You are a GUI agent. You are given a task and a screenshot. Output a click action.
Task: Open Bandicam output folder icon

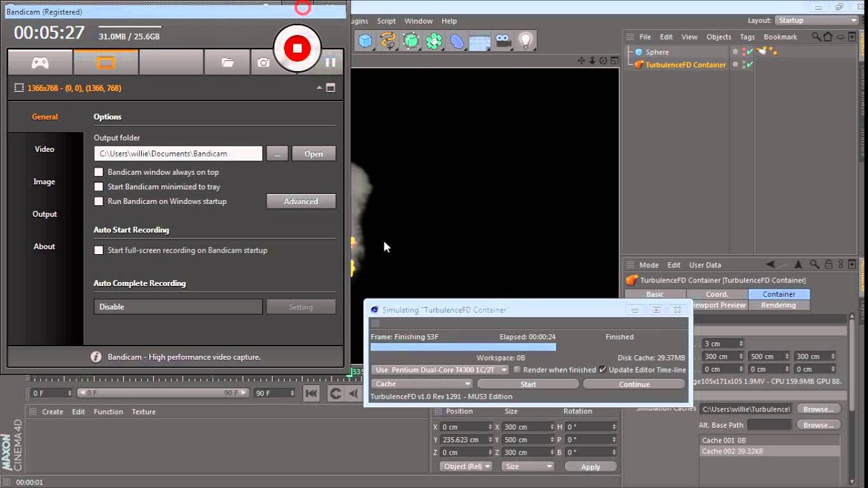click(x=227, y=62)
